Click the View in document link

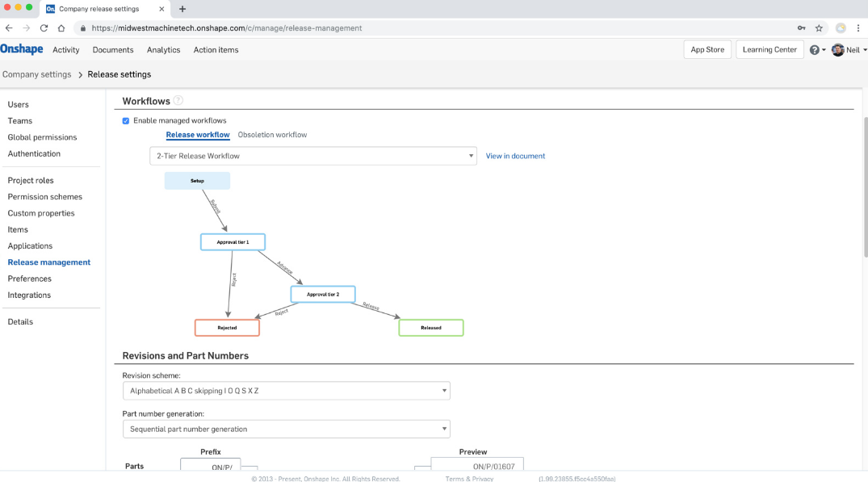tap(515, 156)
